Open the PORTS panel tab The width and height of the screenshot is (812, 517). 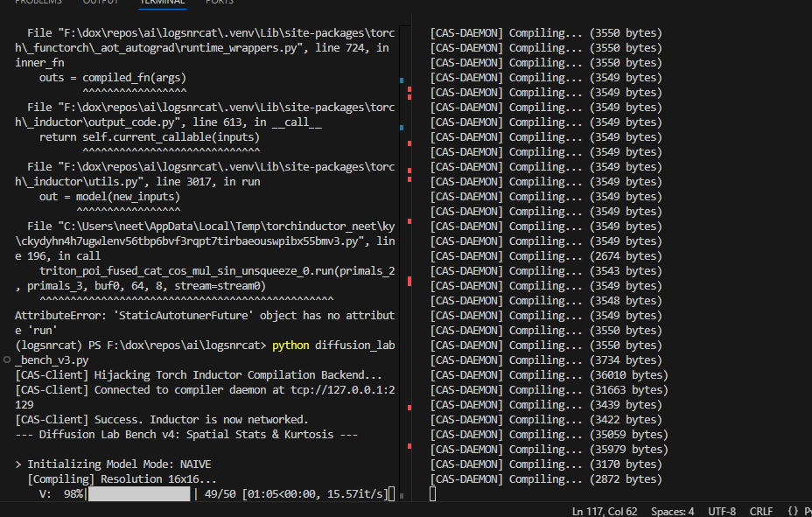(220, 2)
